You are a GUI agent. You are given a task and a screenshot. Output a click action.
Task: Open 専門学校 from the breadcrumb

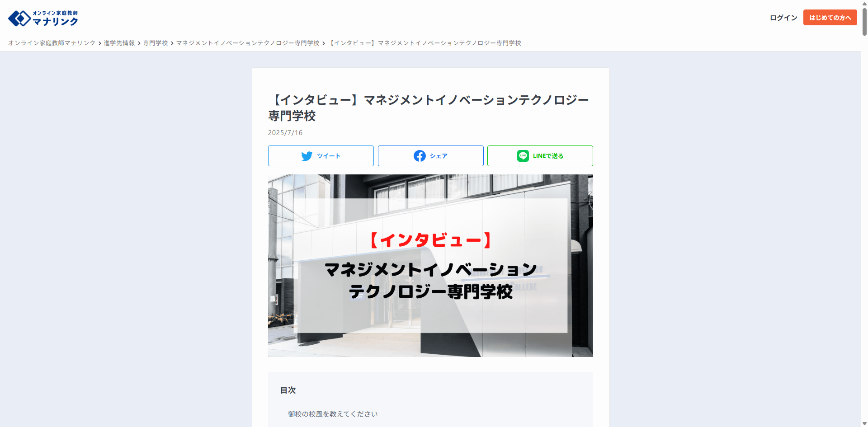tap(156, 43)
